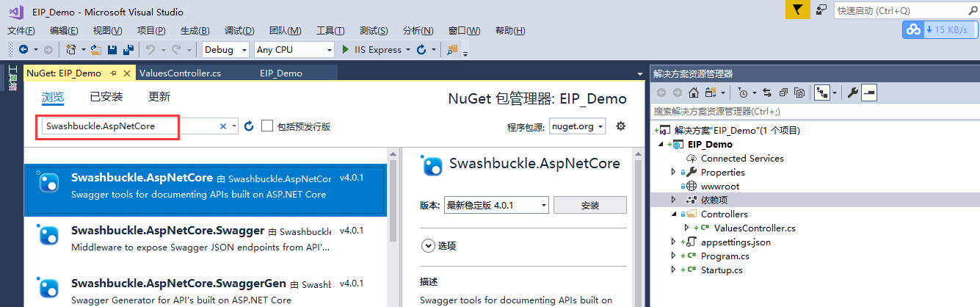Open the 调试(D) menu

[239, 31]
